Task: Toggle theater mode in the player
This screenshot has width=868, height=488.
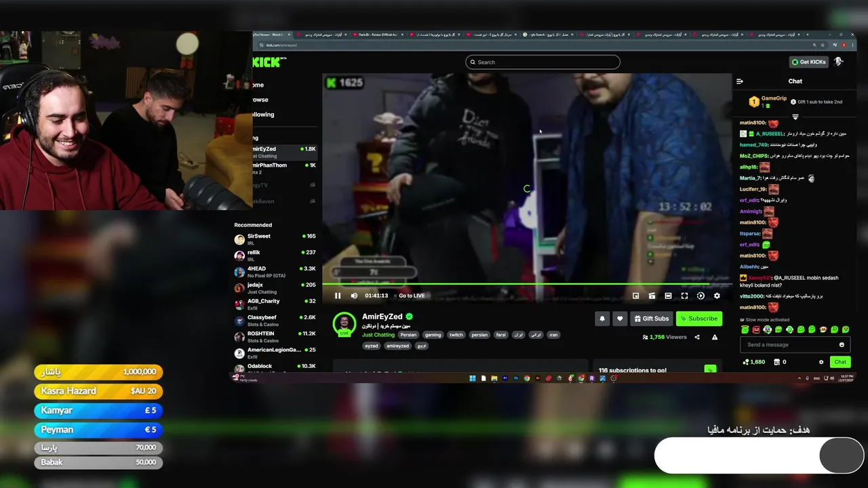Action: (668, 296)
